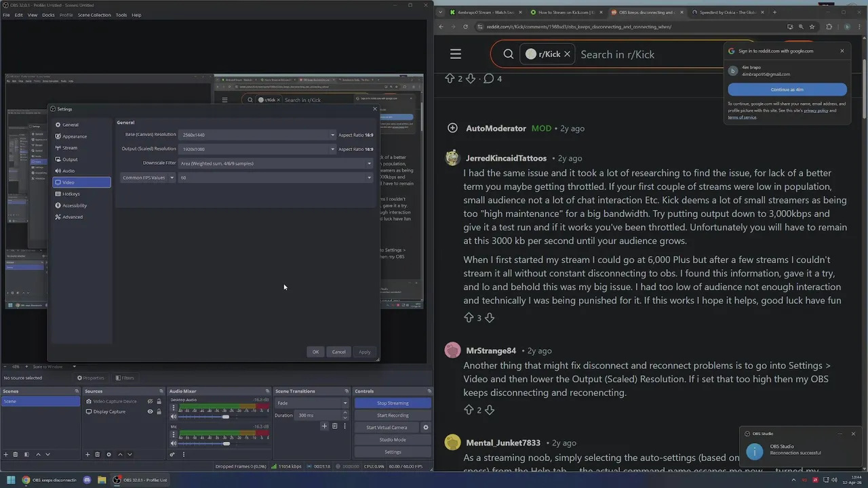Open virtual camera settings gear icon

point(426,428)
